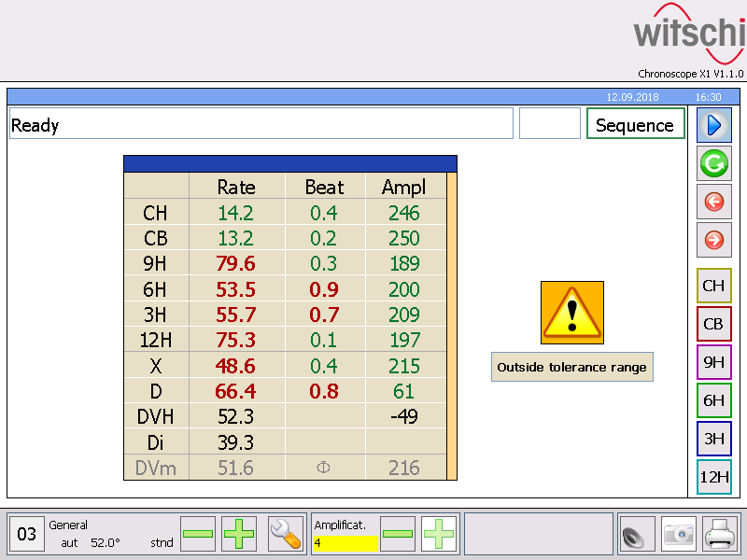Click the green refresh restart icon
Image resolution: width=747 pixels, height=560 pixels.
click(714, 163)
